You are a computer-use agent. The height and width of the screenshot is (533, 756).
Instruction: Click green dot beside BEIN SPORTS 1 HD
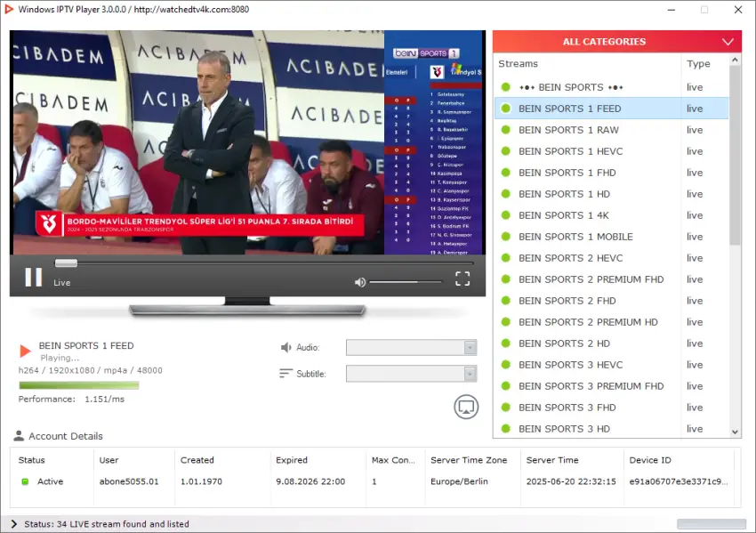pos(506,194)
